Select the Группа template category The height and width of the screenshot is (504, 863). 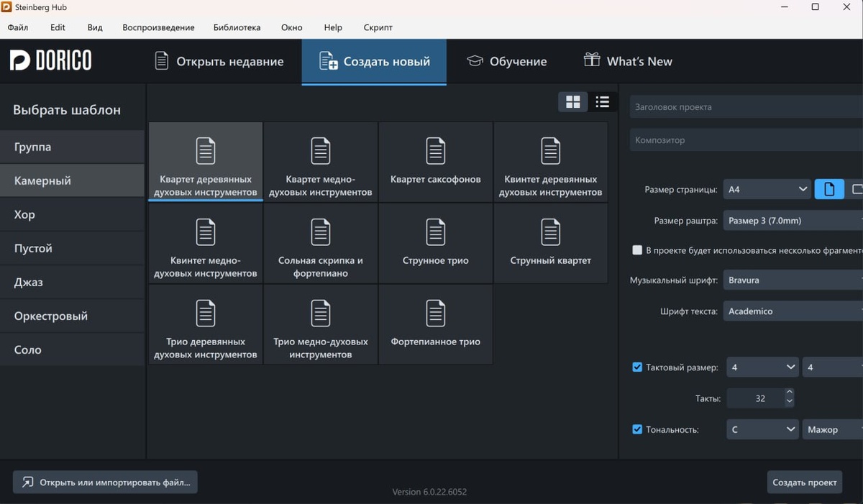point(72,147)
